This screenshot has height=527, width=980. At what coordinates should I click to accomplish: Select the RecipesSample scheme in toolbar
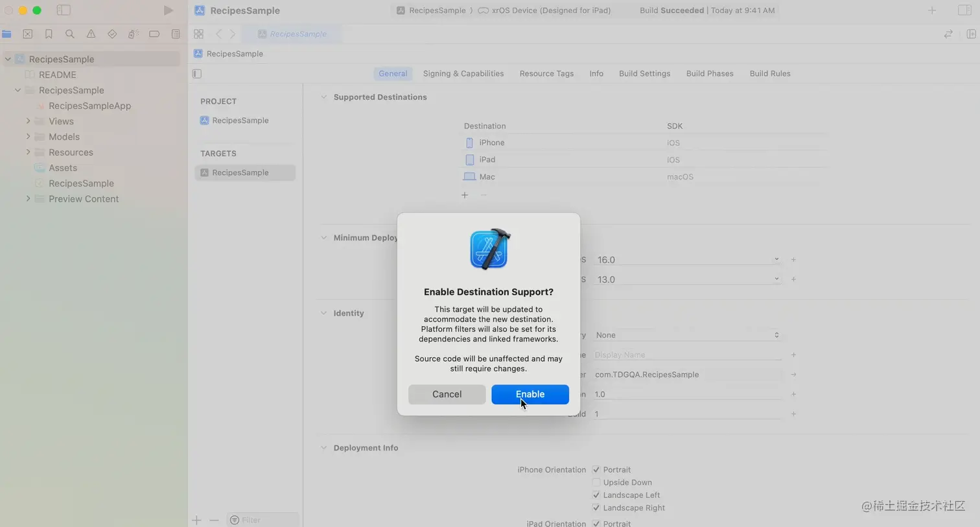pyautogui.click(x=431, y=10)
